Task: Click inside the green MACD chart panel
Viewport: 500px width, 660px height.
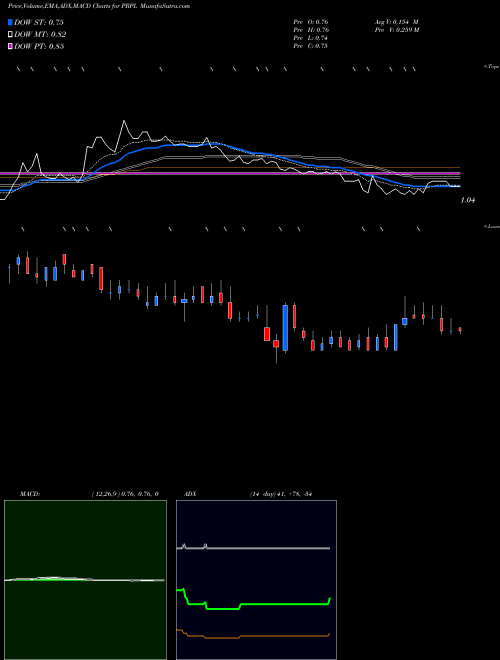Action: click(85, 580)
